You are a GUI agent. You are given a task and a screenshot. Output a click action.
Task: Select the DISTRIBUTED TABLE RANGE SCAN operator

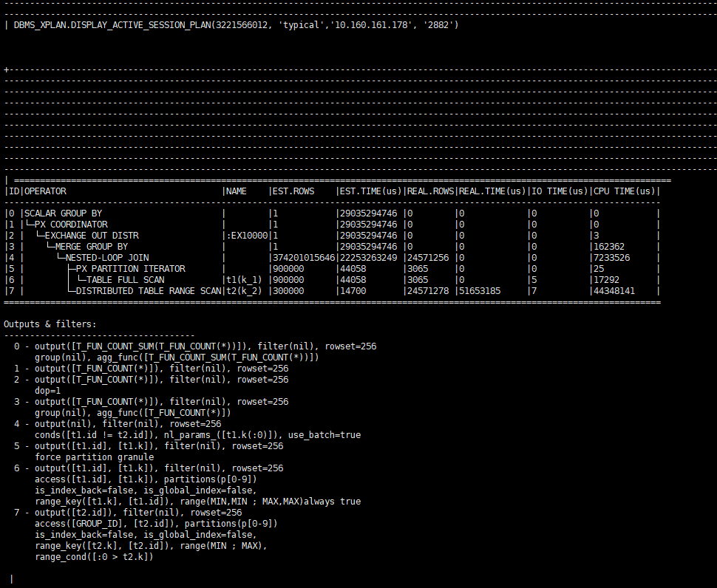pyautogui.click(x=149, y=291)
